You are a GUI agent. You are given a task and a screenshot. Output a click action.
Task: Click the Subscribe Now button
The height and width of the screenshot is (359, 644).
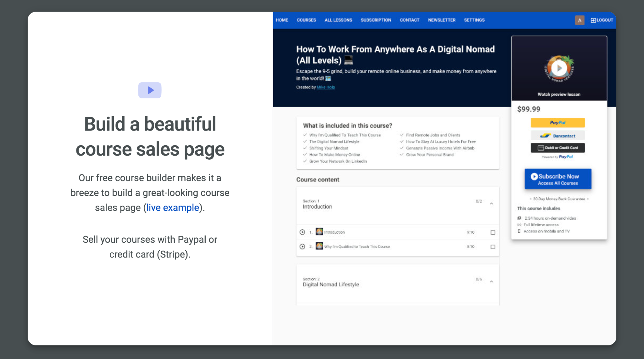click(x=558, y=179)
